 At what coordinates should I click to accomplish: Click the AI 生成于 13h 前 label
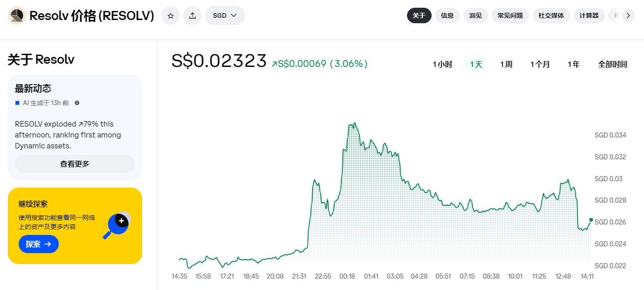(x=46, y=103)
